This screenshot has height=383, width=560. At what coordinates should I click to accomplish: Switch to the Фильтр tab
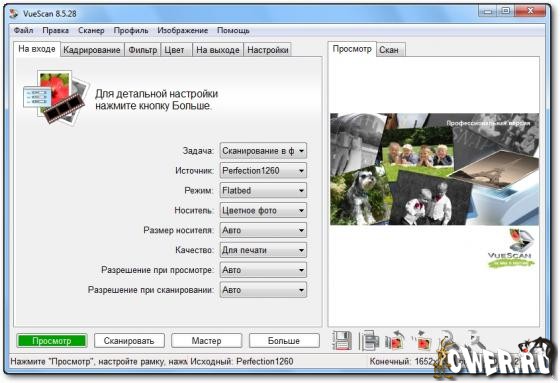[142, 50]
